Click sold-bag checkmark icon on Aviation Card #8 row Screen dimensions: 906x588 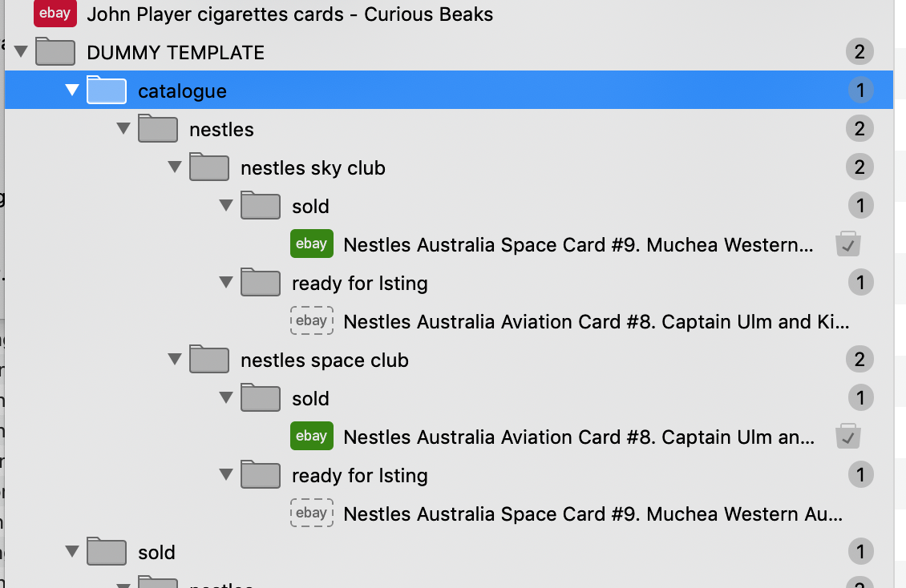coord(848,437)
